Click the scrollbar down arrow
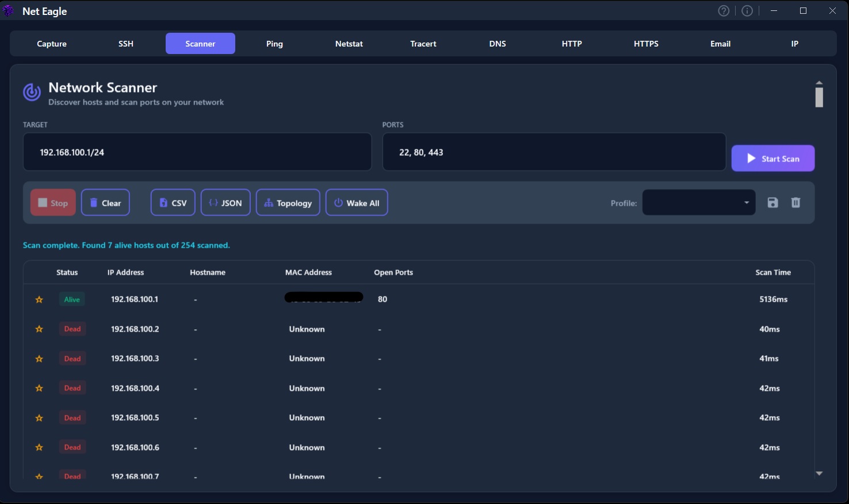Screen dimensions: 849x504 pyautogui.click(x=819, y=473)
